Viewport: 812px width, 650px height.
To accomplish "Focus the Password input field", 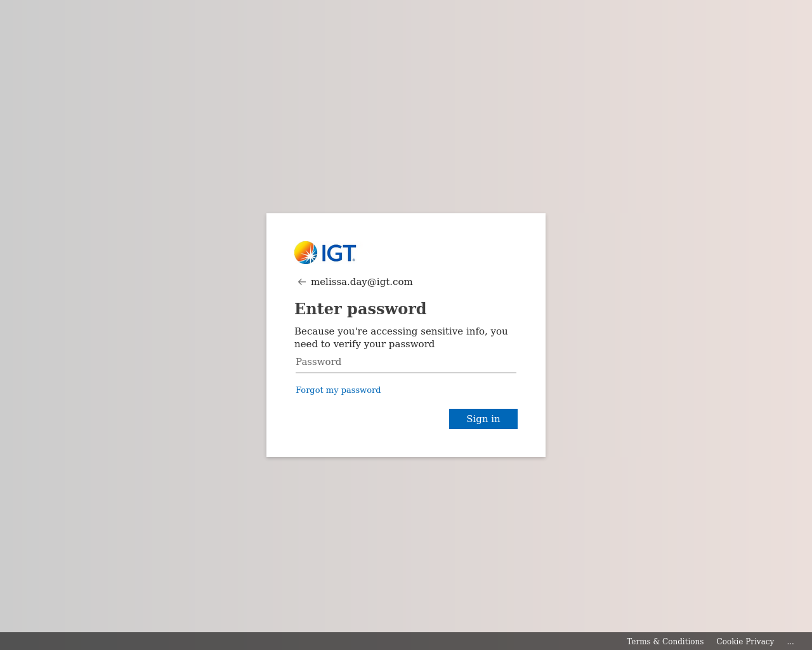I will (x=406, y=362).
